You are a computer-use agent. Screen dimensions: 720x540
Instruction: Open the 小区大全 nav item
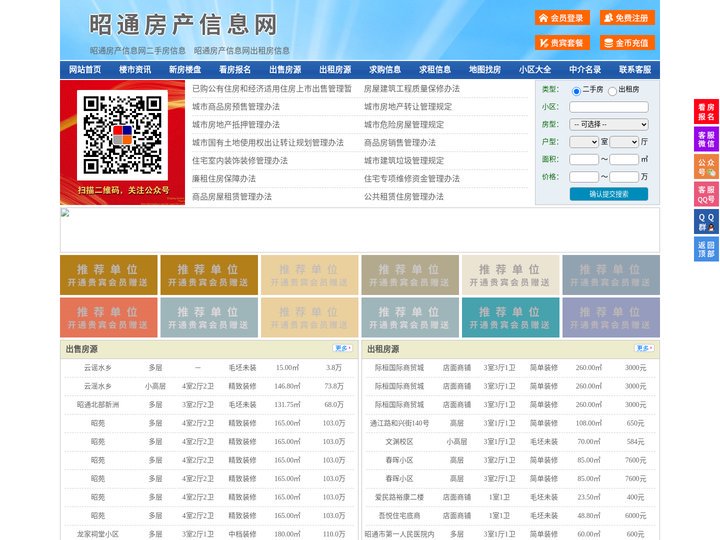click(535, 70)
